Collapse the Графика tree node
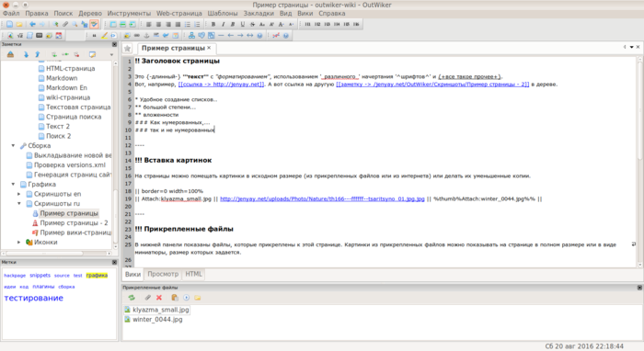This screenshot has width=644, height=351. 13,184
